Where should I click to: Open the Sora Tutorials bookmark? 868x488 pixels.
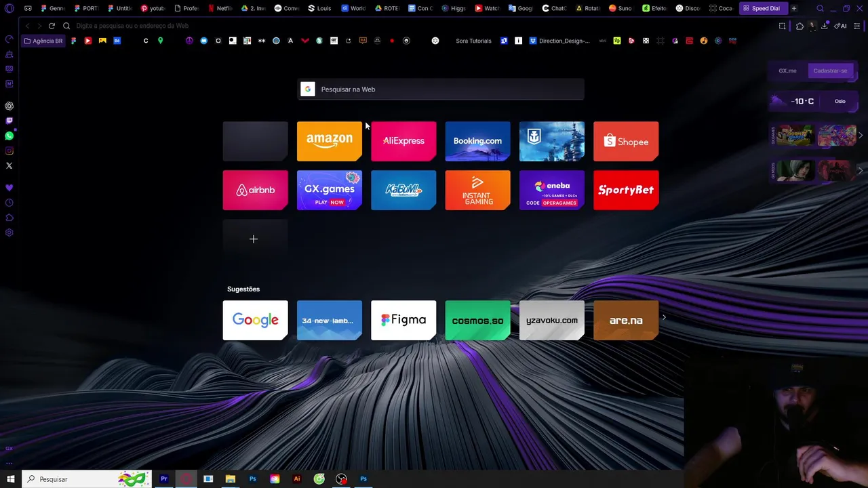tap(473, 41)
